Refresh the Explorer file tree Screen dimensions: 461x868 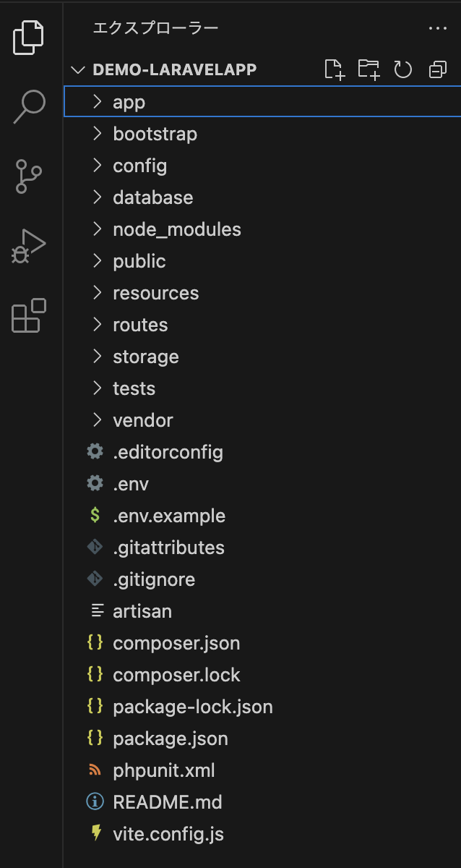coord(402,69)
